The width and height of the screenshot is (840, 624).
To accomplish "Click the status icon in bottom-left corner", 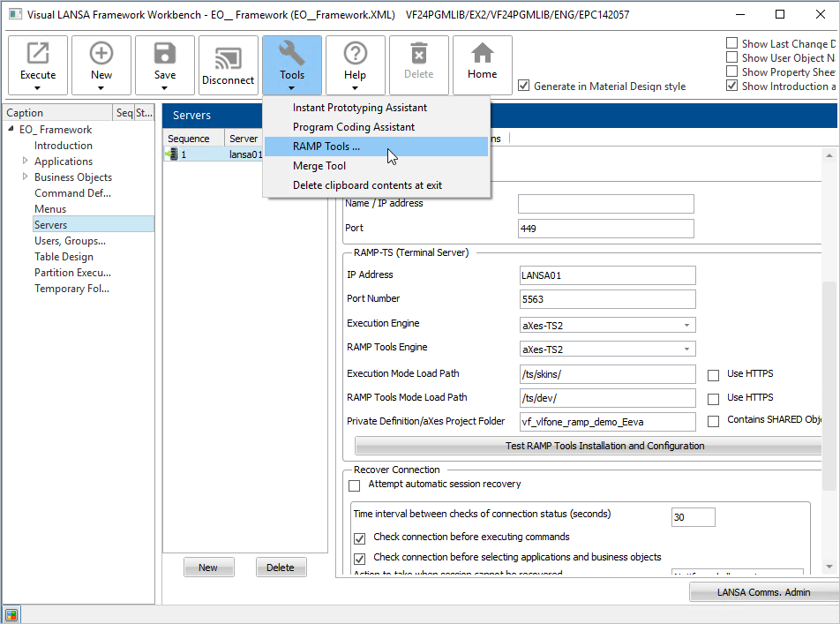I will 11,614.
